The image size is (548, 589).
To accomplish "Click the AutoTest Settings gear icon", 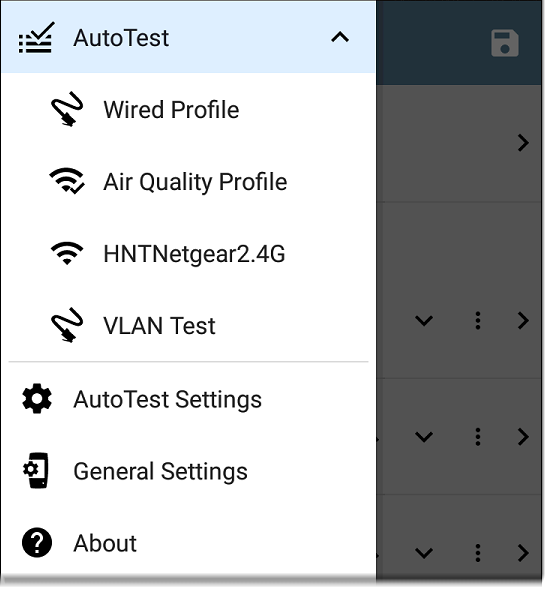I will coord(37,399).
